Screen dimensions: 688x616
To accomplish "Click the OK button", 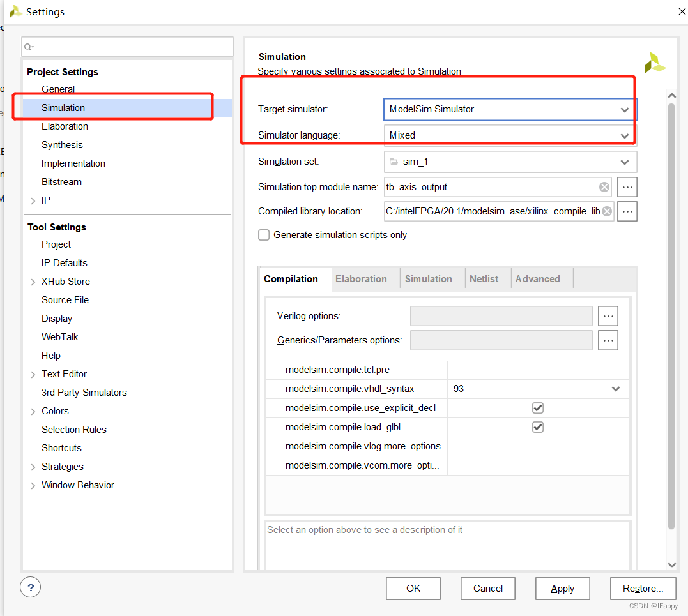I will [413, 589].
